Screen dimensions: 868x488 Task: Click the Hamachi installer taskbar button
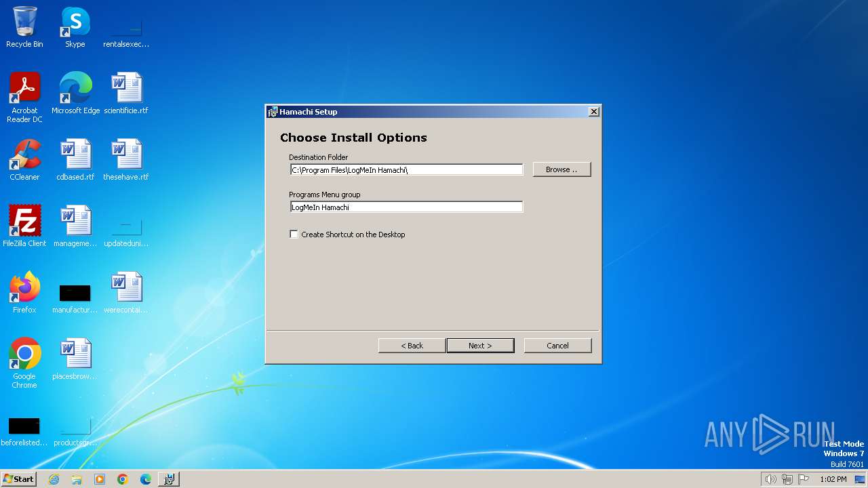pos(169,479)
